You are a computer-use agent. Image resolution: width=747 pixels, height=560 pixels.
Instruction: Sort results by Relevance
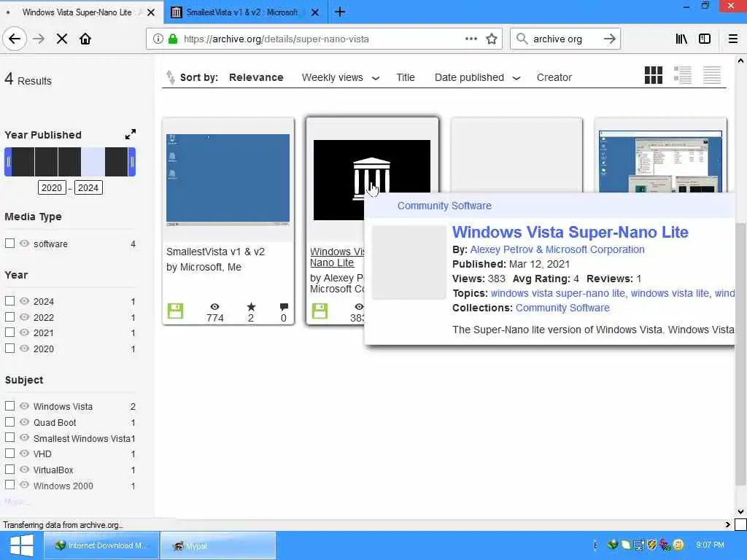point(256,77)
